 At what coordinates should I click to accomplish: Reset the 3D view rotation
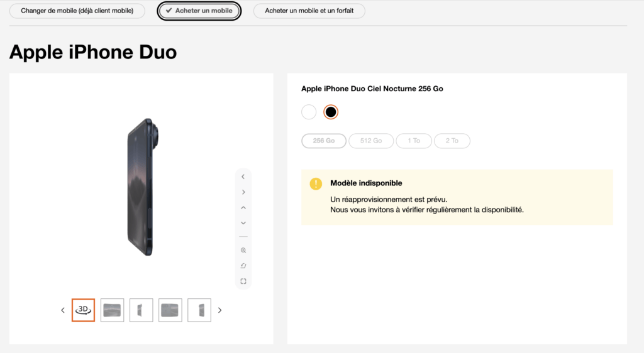[243, 266]
